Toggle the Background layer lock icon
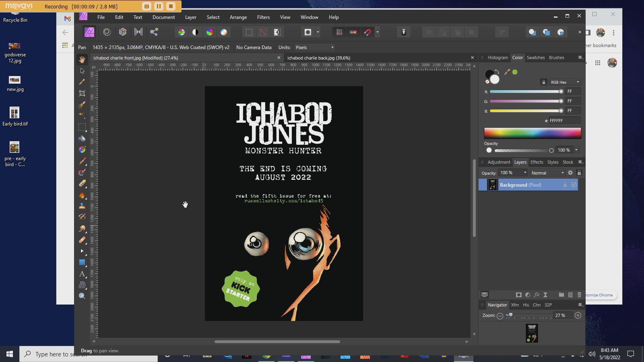Image resolution: width=644 pixels, height=362 pixels. point(565,185)
